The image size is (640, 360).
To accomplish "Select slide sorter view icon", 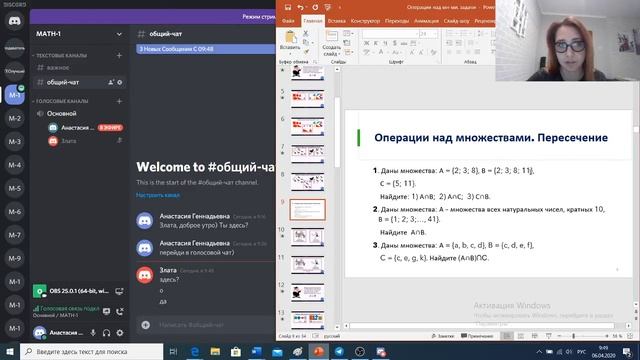I will click(x=521, y=336).
